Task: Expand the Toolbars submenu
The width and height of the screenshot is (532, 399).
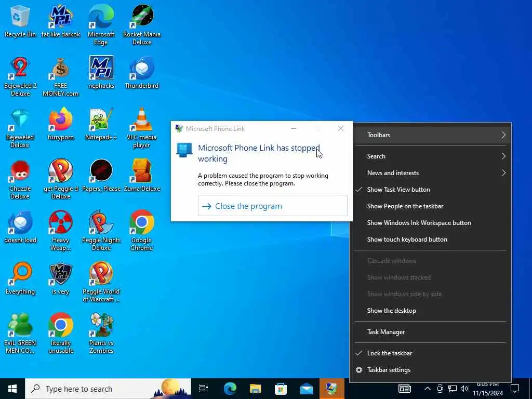Action: pyautogui.click(x=430, y=135)
